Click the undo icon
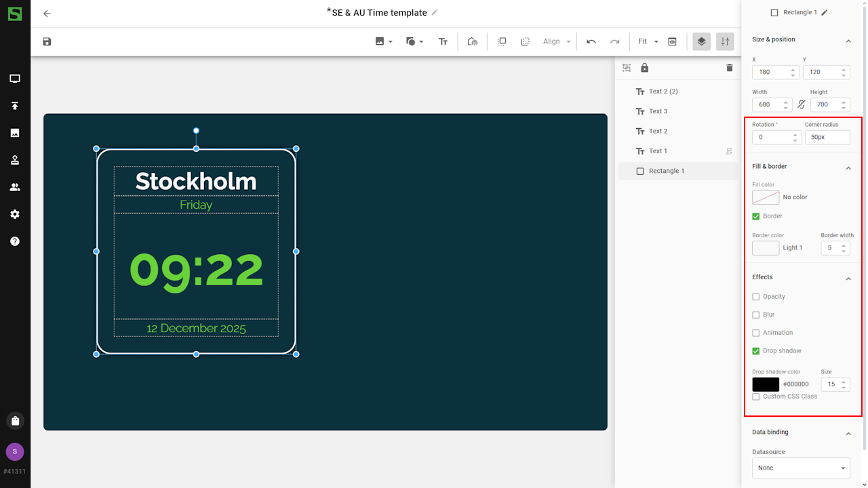The height and width of the screenshot is (488, 868). [591, 41]
